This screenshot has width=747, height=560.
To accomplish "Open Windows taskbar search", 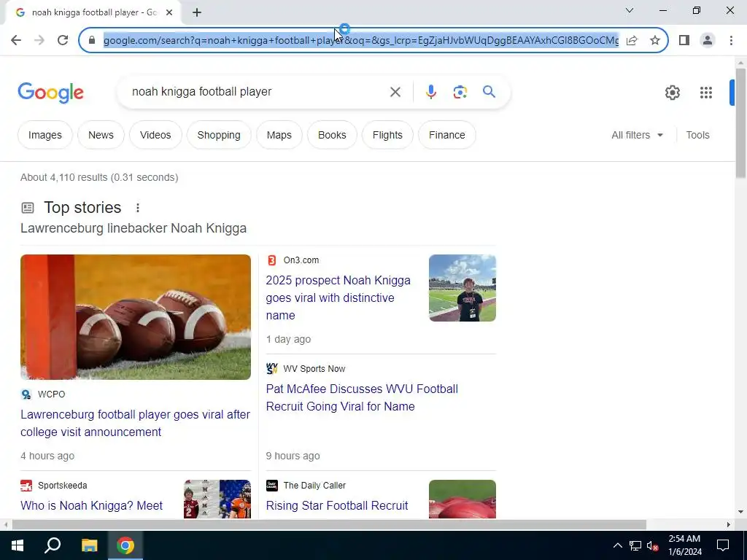I will click(53, 545).
